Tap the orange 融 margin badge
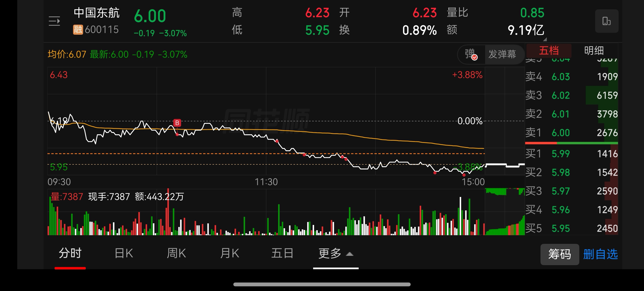The height and width of the screenshot is (291, 644). (x=78, y=29)
